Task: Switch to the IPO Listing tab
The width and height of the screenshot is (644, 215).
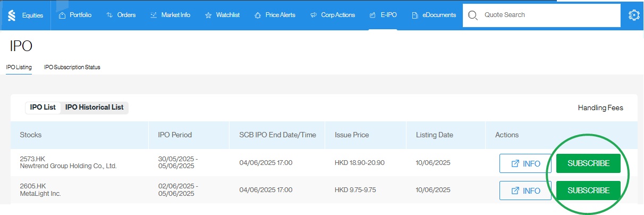Action: coord(19,68)
